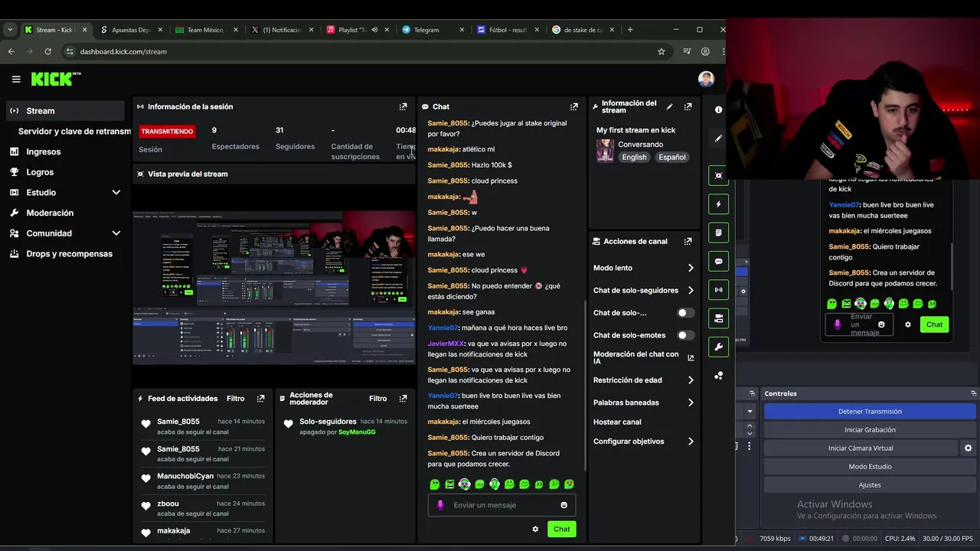
Task: Expand the Comunidad sidebar section
Action: [65, 233]
